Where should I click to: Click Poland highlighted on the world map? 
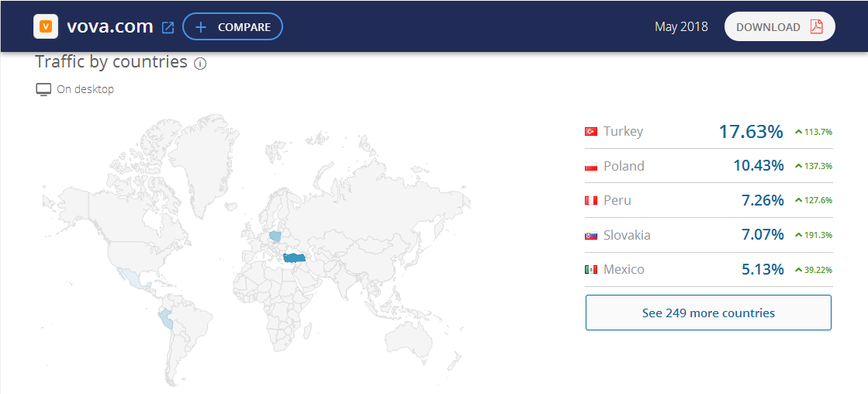(x=275, y=237)
